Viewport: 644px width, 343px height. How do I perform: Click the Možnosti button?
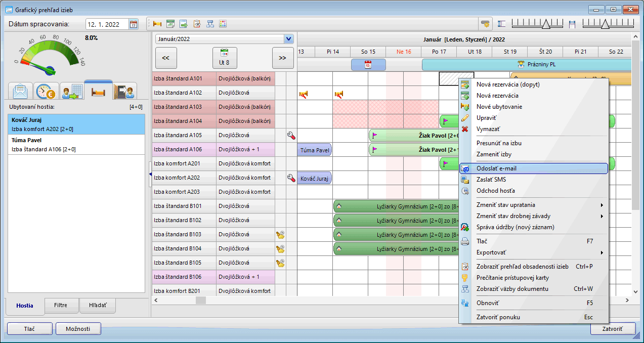point(78,329)
